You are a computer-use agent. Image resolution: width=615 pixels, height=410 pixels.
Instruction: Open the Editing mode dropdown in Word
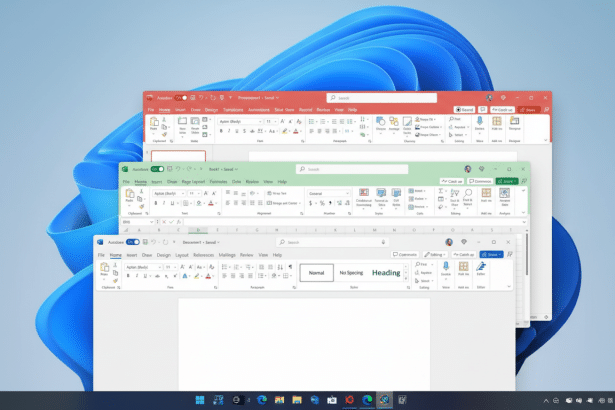click(x=435, y=255)
